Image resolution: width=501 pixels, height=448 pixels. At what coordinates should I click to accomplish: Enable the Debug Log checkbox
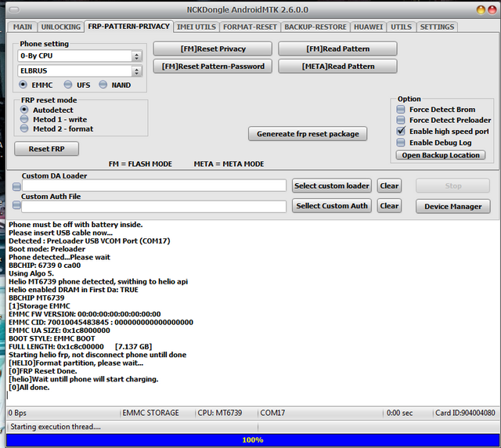pyautogui.click(x=401, y=143)
